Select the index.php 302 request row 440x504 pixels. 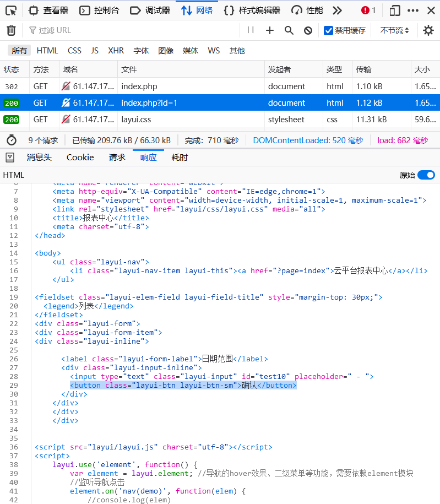pyautogui.click(x=220, y=86)
